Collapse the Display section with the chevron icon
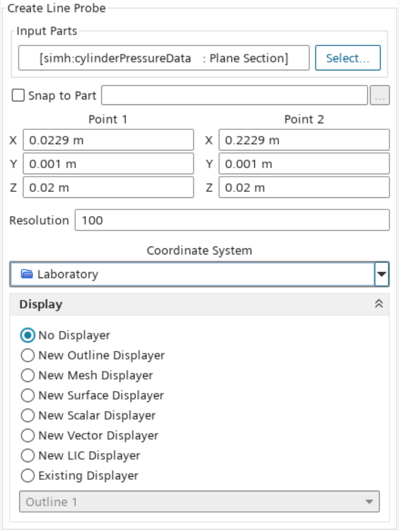Screen dimensions: 399x532 coord(379,304)
